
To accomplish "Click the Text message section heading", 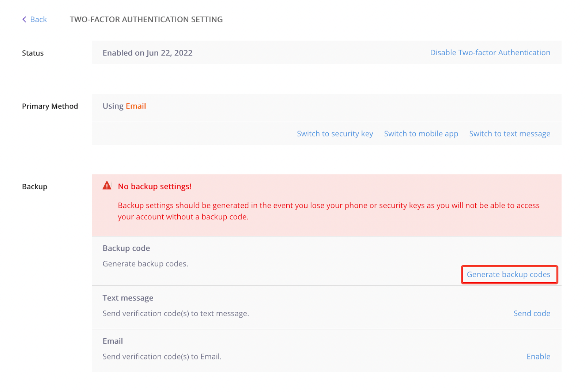I will click(x=128, y=298).
